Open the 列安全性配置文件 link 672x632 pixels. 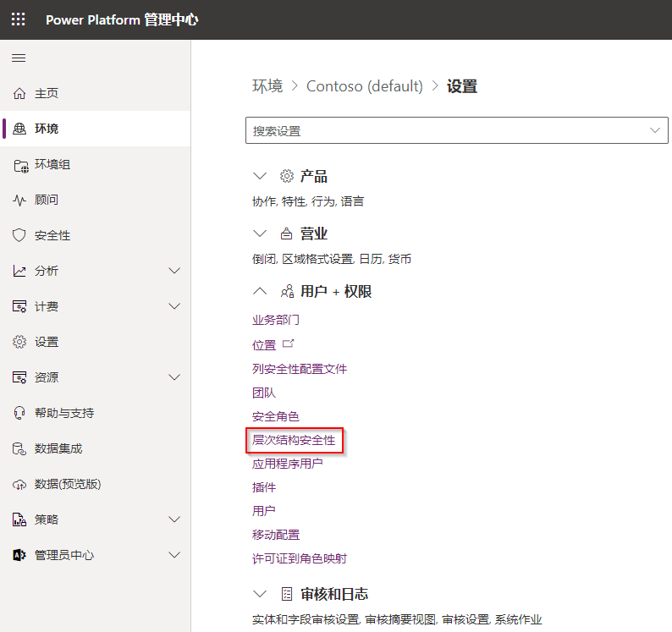pos(299,369)
